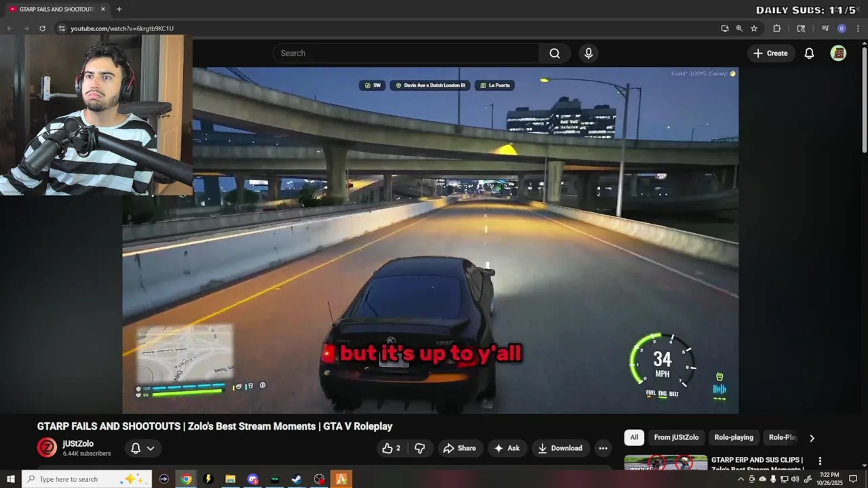
Task: Click the browser address bar URL
Action: pyautogui.click(x=122, y=28)
